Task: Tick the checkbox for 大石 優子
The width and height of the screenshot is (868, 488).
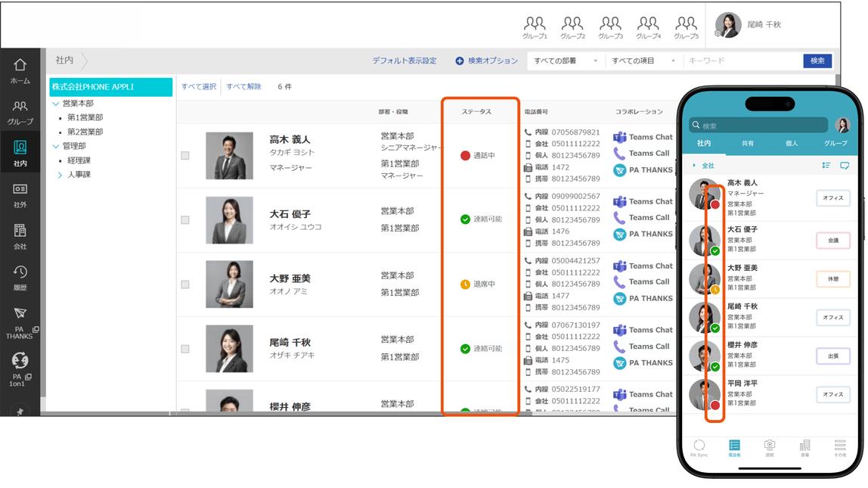Action: tap(185, 220)
